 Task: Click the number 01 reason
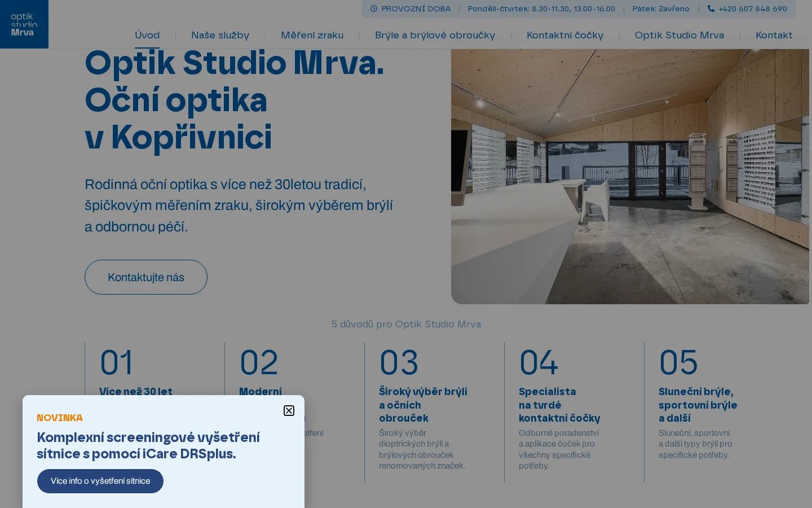pos(117,362)
